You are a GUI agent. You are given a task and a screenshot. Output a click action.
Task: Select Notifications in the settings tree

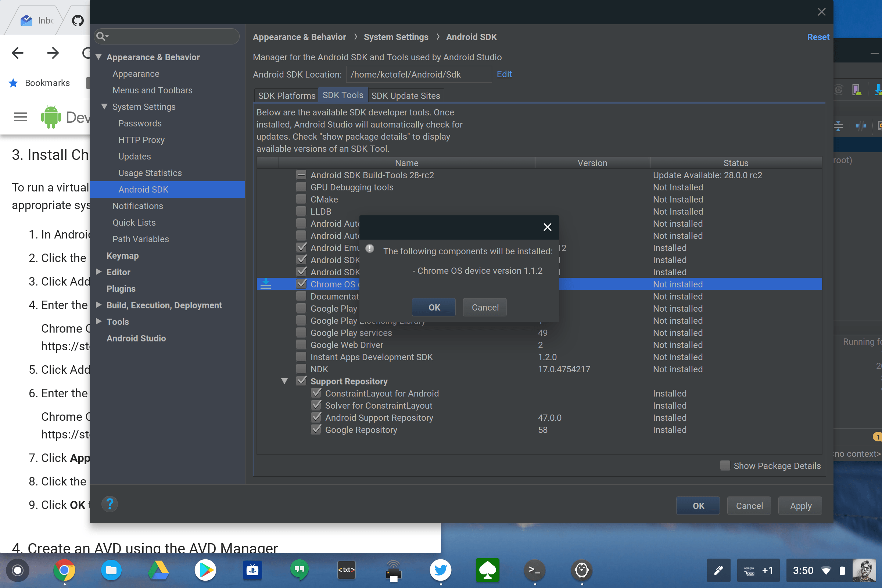(x=137, y=206)
